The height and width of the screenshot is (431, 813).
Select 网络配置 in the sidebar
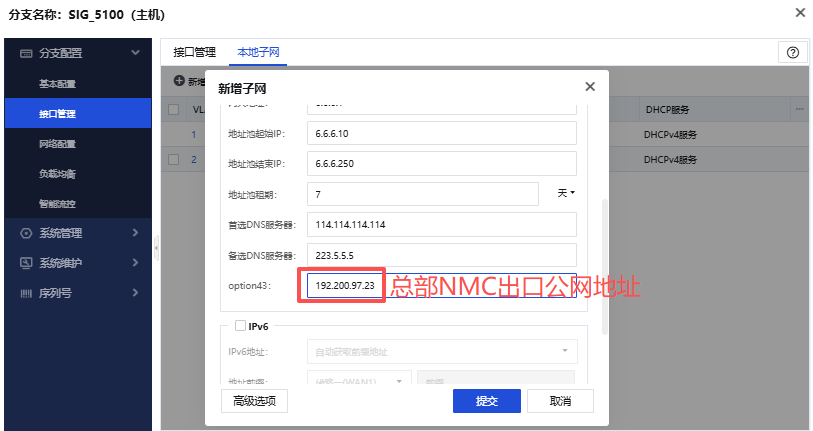[57, 143]
